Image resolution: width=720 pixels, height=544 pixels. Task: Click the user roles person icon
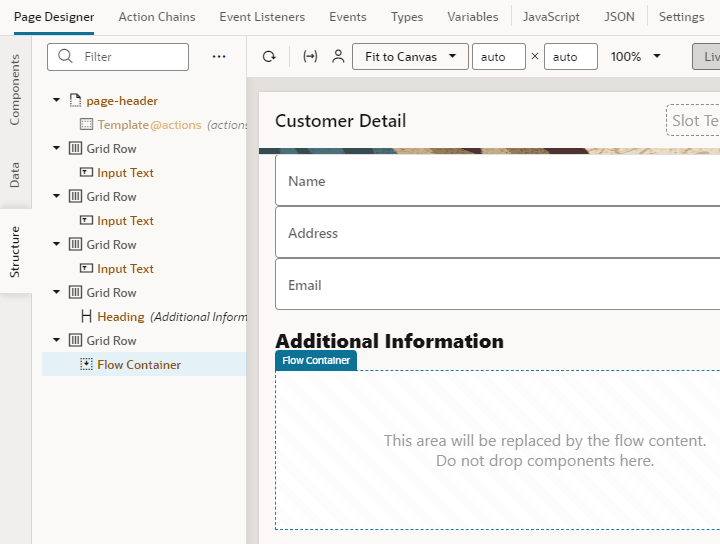pyautogui.click(x=338, y=57)
